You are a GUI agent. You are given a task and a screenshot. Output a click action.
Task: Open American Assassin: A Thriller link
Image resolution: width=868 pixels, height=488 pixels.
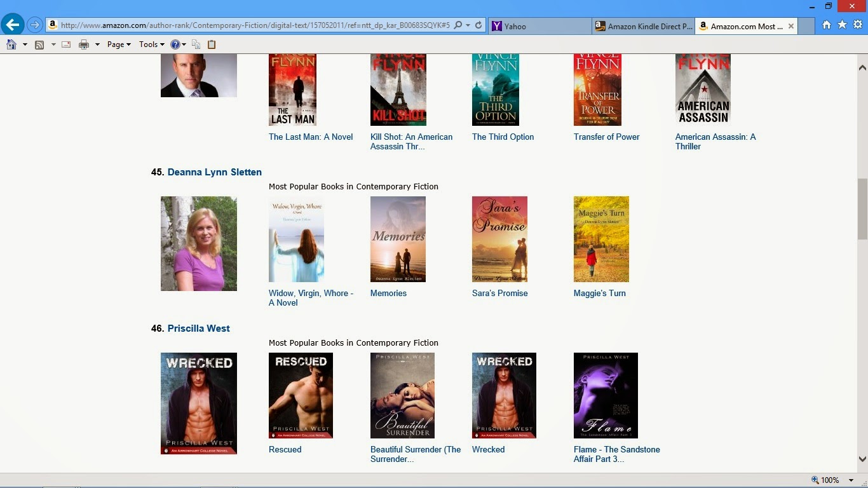(715, 142)
